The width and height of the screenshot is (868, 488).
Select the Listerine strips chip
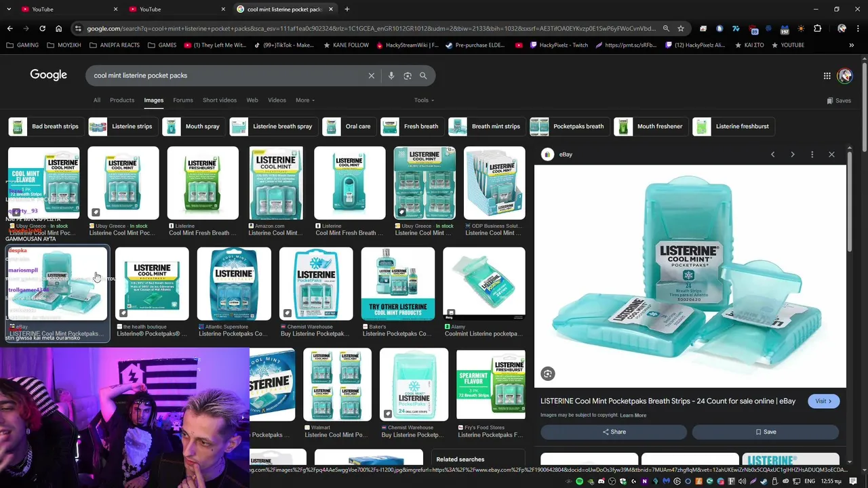coord(125,126)
